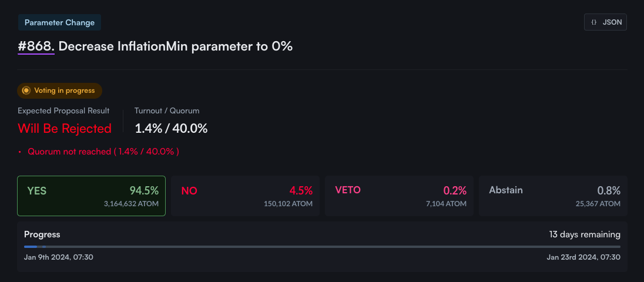Viewport: 644px width, 282px height.
Task: Click the Voting in progress status icon
Action: 26,90
